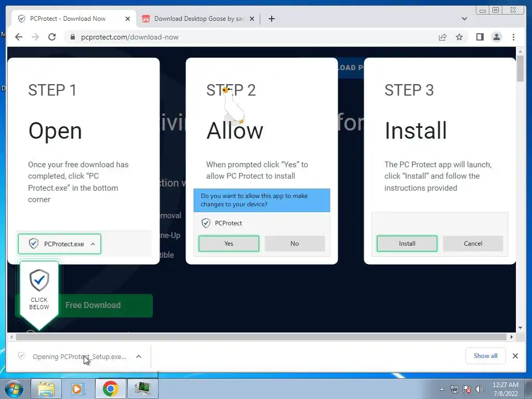Bookmark this tab with the star icon
This screenshot has width=532, height=399.
pyautogui.click(x=459, y=37)
